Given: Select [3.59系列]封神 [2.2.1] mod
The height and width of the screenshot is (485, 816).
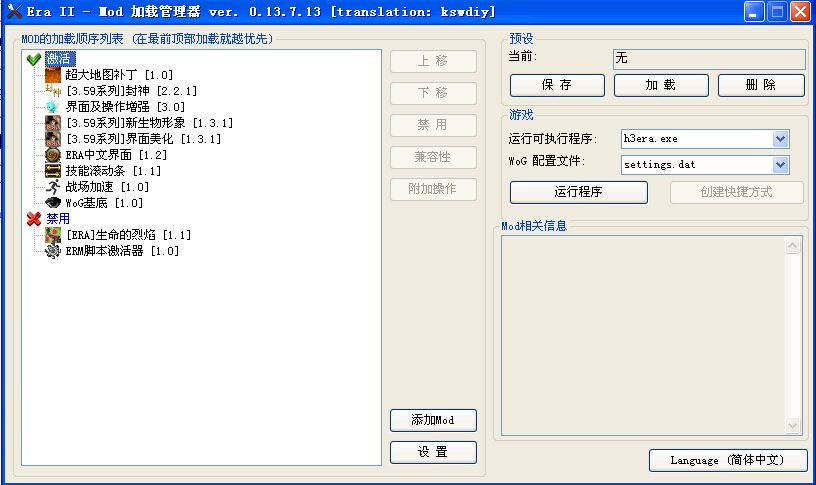Looking at the screenshot, I should (132, 91).
